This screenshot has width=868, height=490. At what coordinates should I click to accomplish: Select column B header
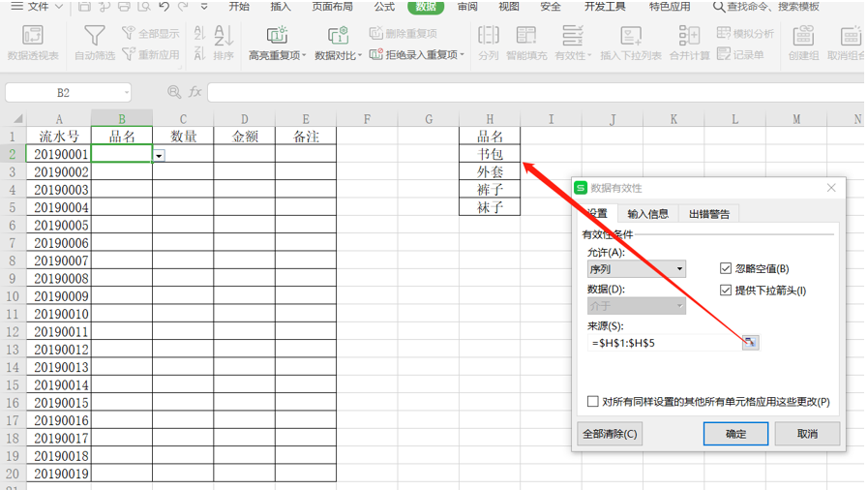click(122, 118)
